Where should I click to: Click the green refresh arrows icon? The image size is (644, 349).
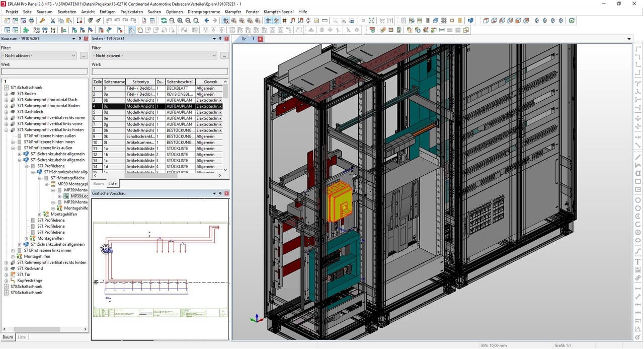coord(164,21)
